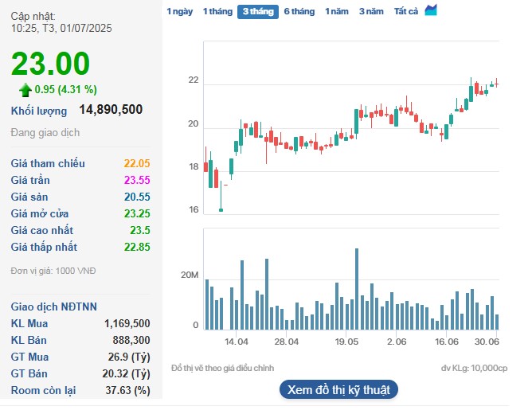Viewport: 532px width, 410px height.
Task: Select the Giá tham chiếu value 22.05
Action: click(137, 163)
